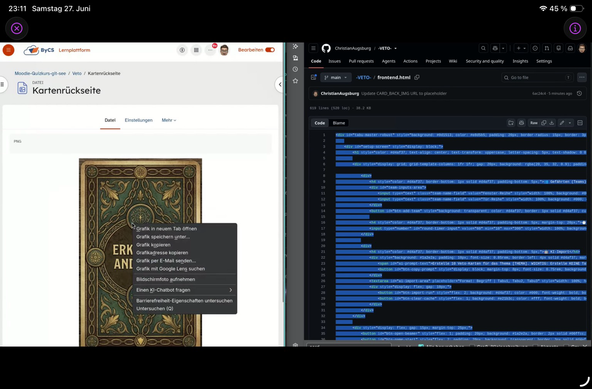The height and width of the screenshot is (389, 592).
Task: Select Grafik kopieren in context menu
Action: [153, 245]
